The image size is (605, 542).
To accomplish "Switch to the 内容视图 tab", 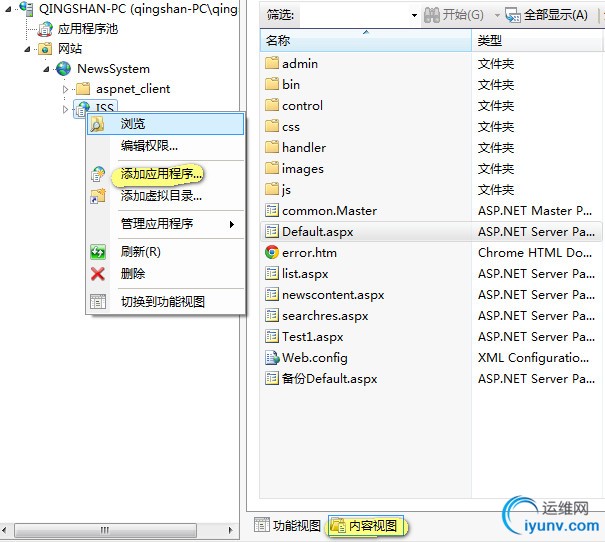I will pos(366,525).
